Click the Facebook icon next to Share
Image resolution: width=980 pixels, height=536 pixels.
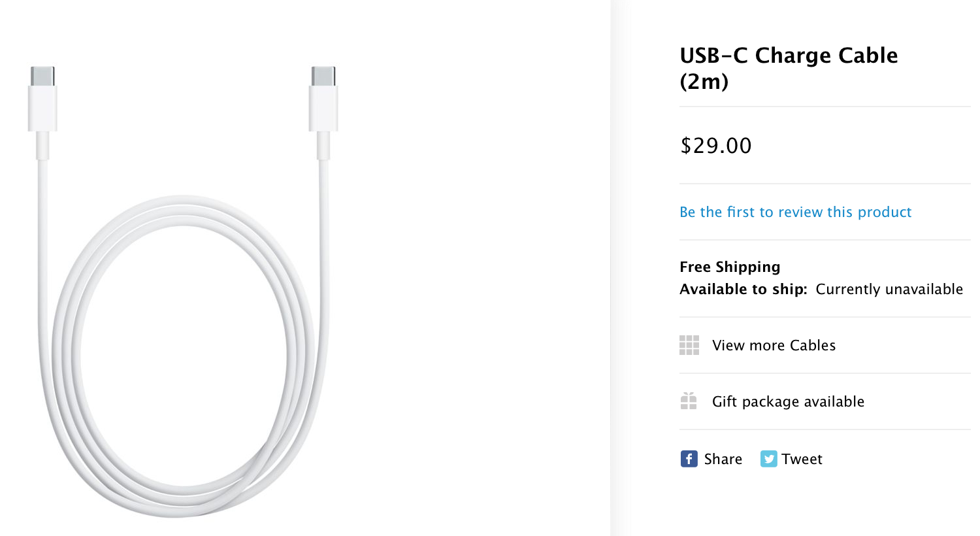(x=689, y=459)
